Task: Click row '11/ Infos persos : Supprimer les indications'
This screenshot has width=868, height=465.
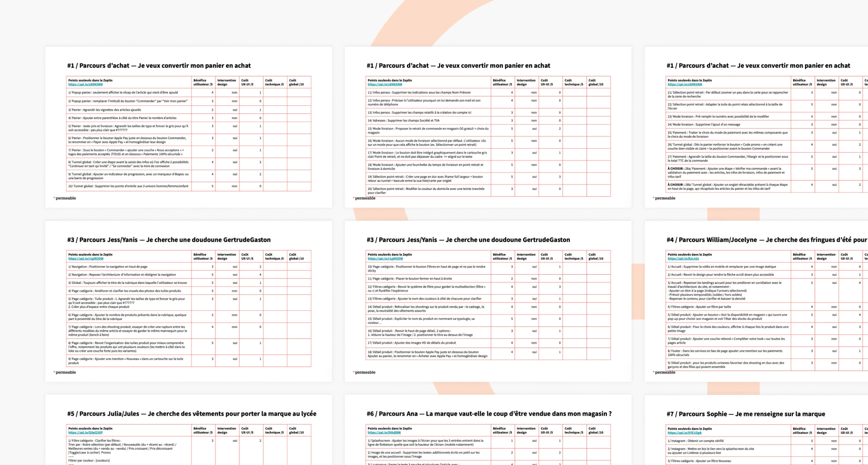Action: click(488, 93)
